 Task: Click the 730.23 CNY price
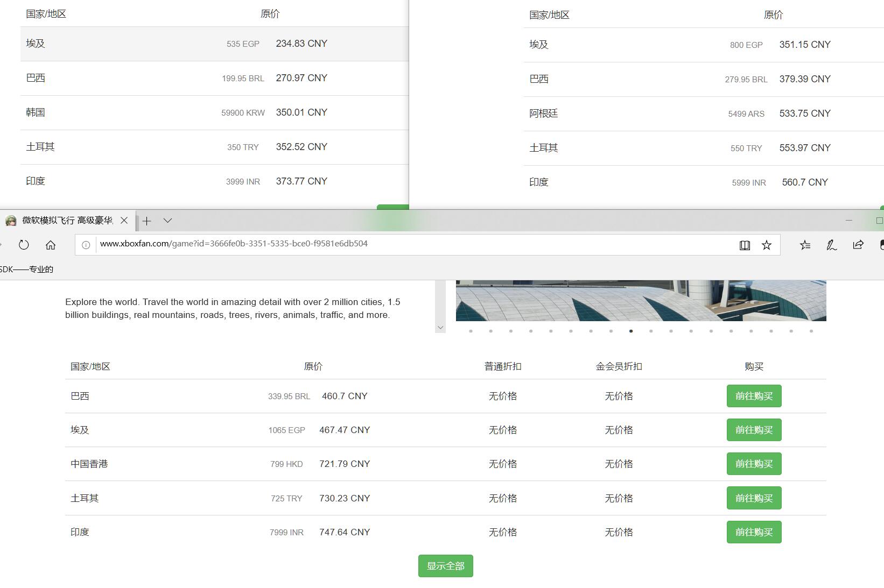[345, 498]
